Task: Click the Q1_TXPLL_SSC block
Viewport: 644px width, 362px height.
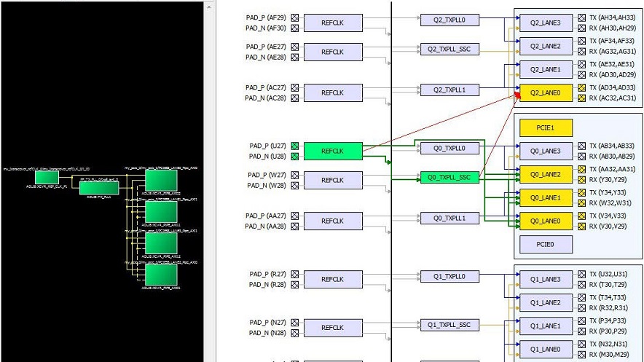Action: coord(449,325)
